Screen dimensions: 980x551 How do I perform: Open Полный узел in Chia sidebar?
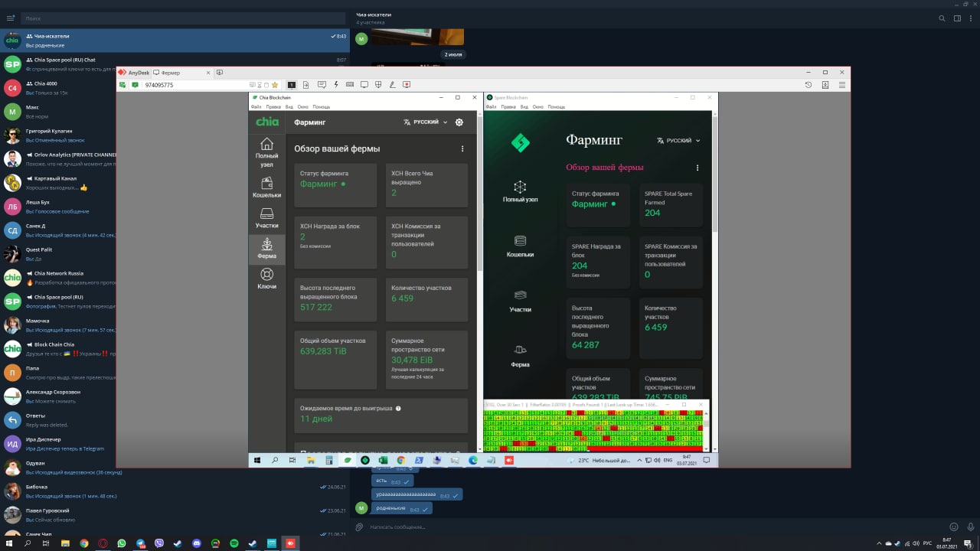click(266, 153)
